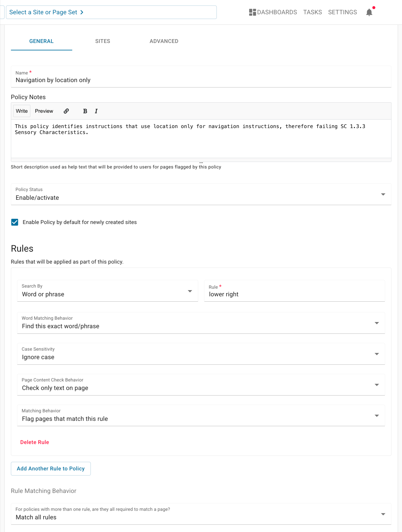The width and height of the screenshot is (402, 532).
Task: Switch to the Sites tab
Action: (103, 41)
